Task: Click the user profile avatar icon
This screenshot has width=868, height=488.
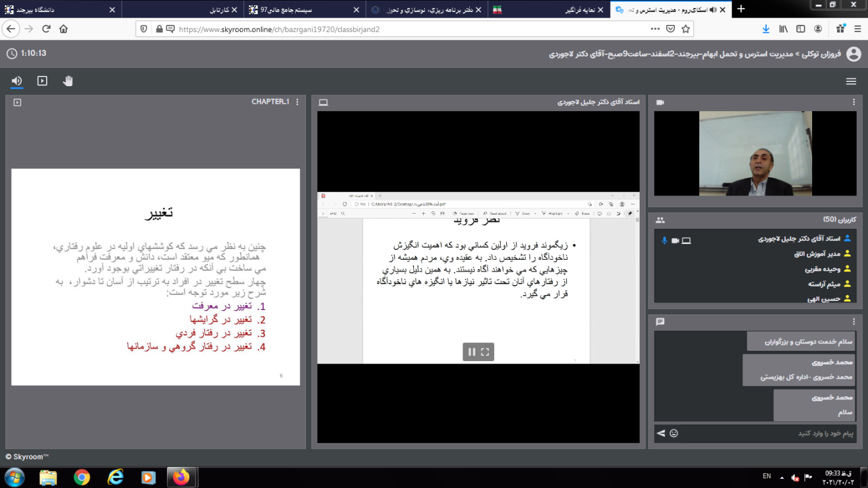Action: [853, 54]
